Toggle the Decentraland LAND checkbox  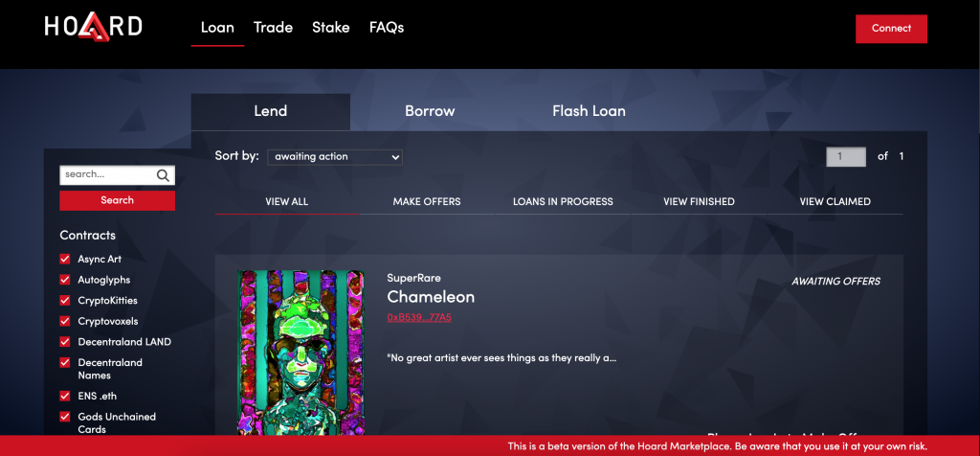pyautogui.click(x=64, y=342)
